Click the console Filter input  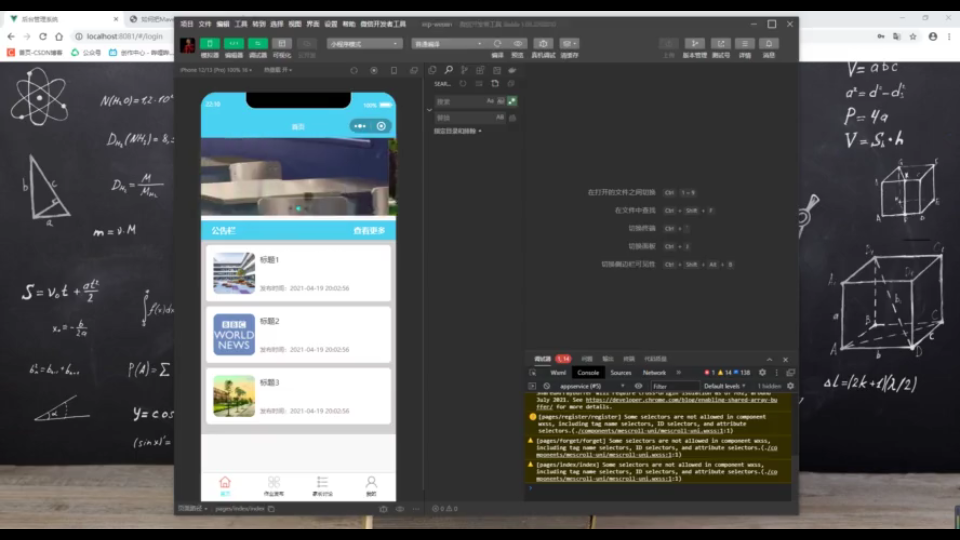(675, 386)
